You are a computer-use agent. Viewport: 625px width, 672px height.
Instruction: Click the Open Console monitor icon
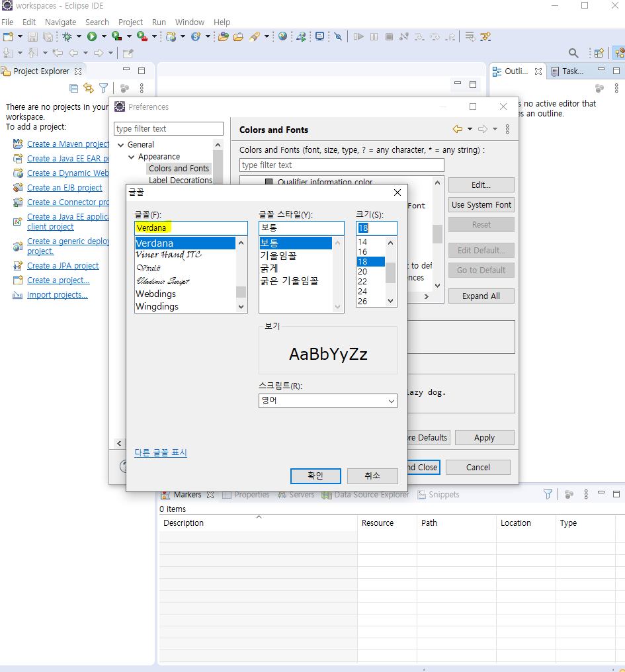point(320,37)
